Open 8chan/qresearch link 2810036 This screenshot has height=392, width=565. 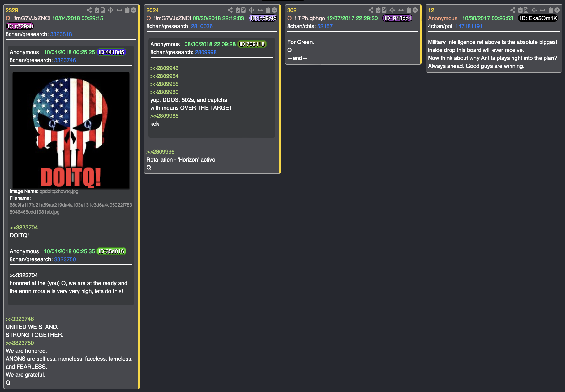[x=202, y=26]
